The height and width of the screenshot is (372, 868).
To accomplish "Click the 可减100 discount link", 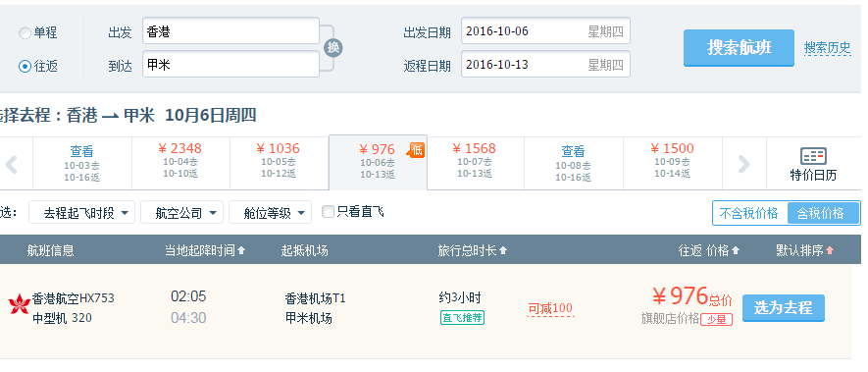I will [550, 309].
